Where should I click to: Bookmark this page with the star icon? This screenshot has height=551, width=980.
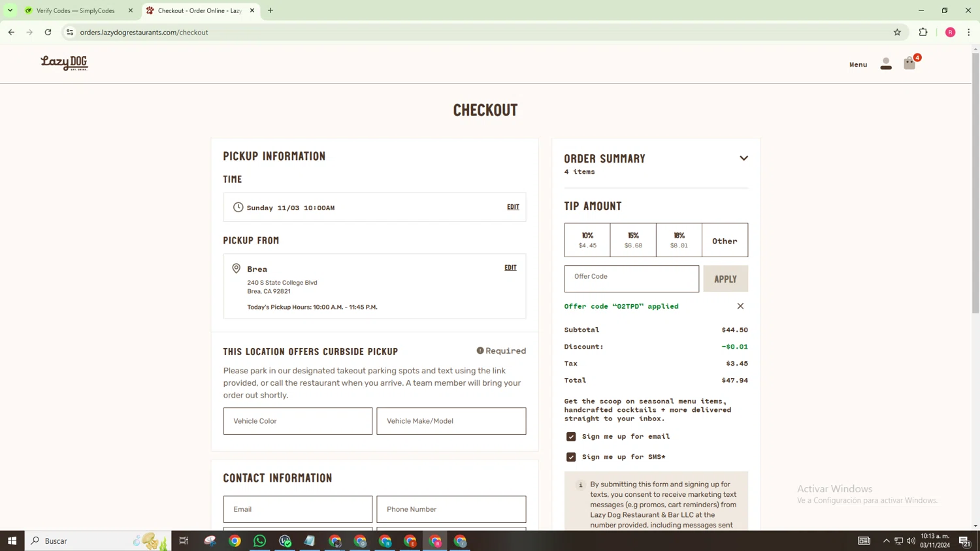(x=897, y=32)
